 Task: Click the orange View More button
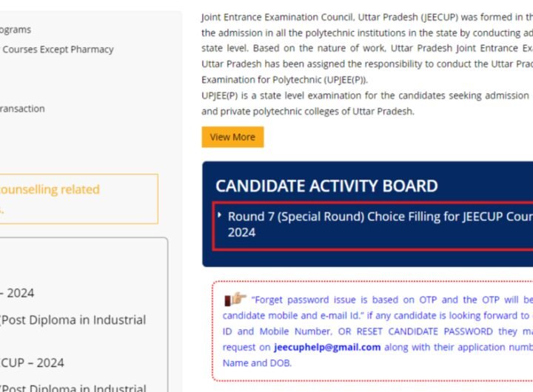(x=232, y=137)
